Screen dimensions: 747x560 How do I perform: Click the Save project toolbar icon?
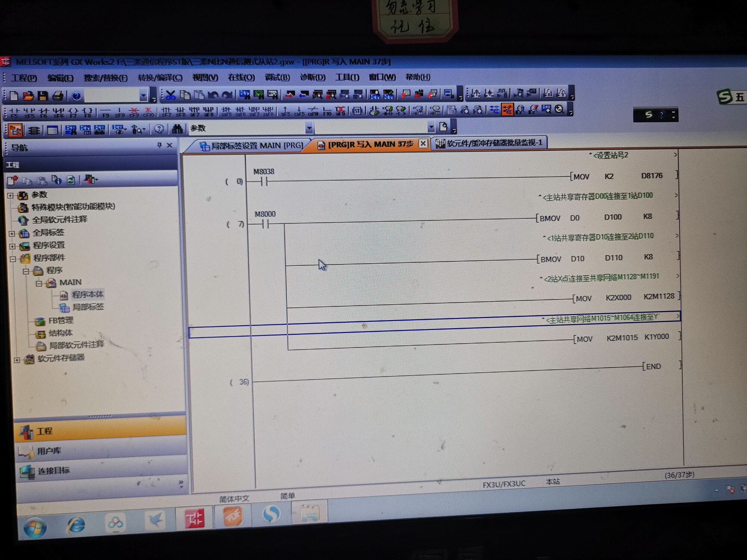(x=43, y=96)
